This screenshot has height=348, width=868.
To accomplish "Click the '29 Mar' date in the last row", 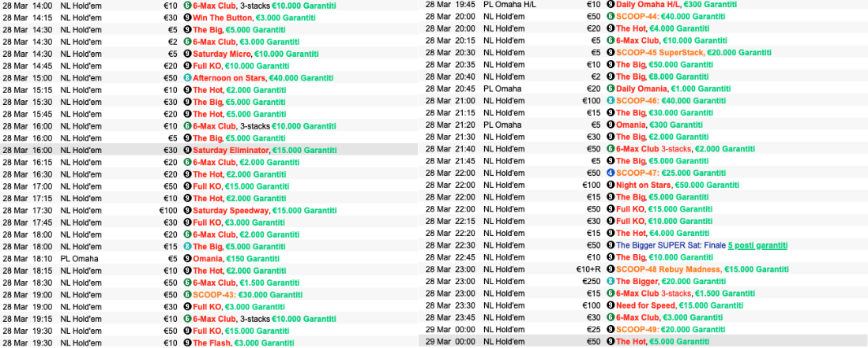I will pyautogui.click(x=437, y=342).
